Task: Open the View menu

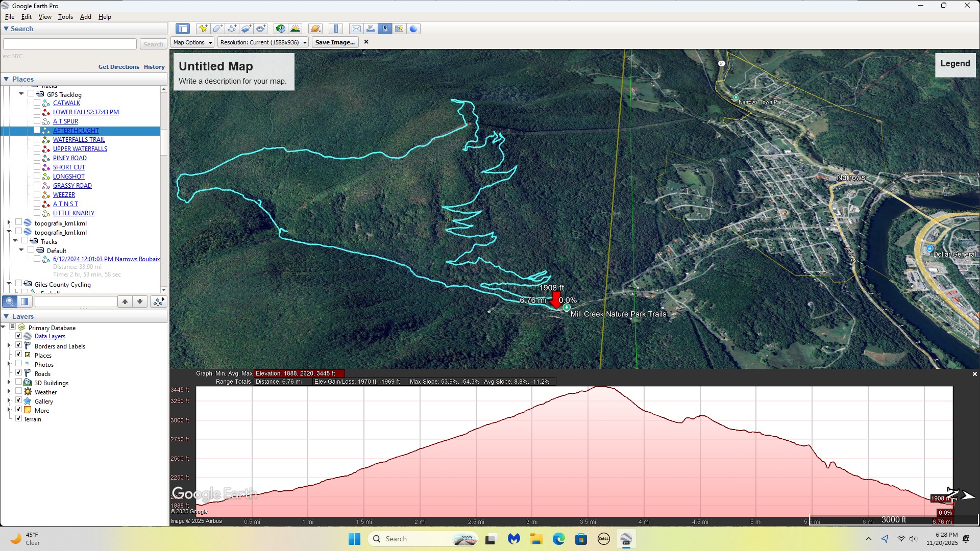Action: (45, 17)
